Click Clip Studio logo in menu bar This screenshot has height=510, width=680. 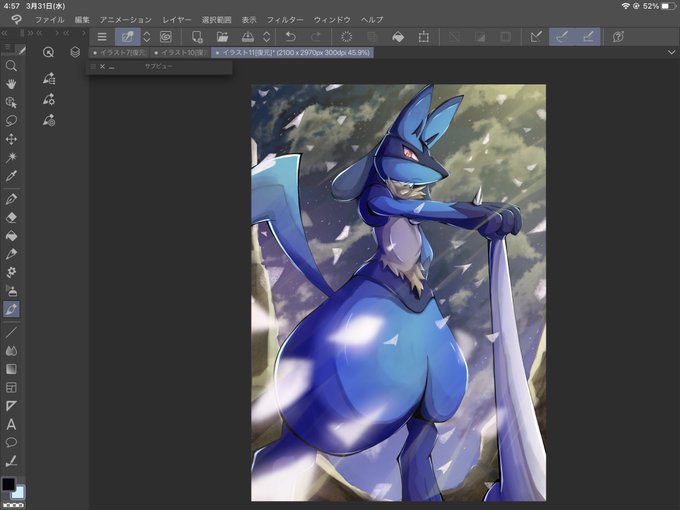coord(16,20)
